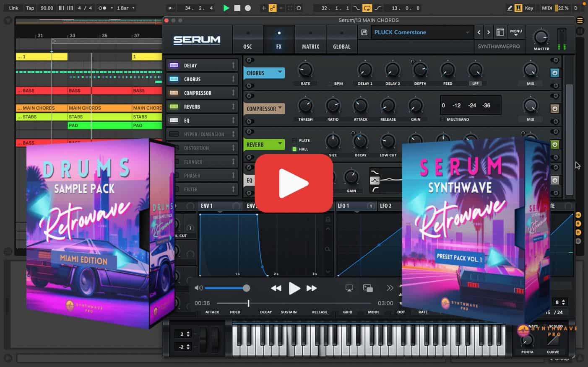Toggle computer MIDI keyboard icon

point(518,8)
